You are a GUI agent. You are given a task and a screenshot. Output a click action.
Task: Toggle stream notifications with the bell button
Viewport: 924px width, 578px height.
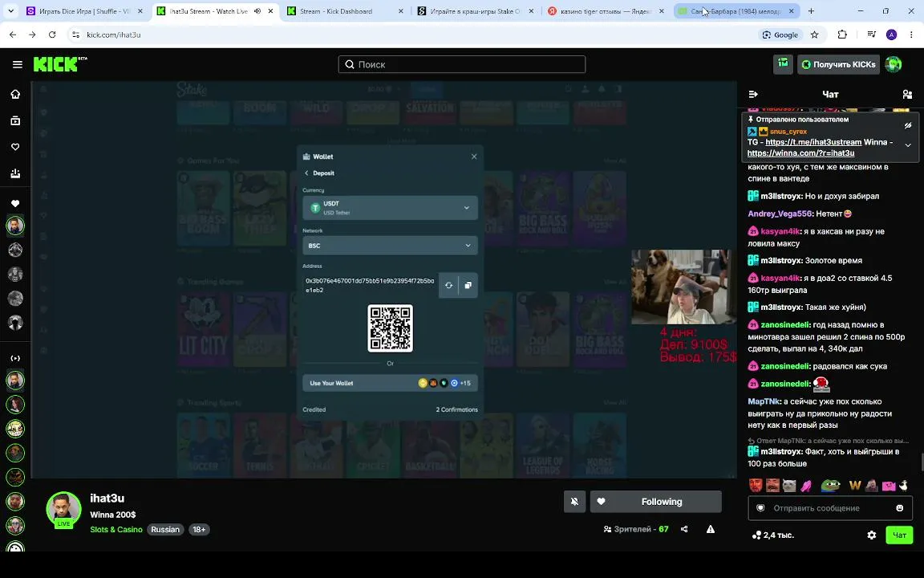(x=574, y=502)
